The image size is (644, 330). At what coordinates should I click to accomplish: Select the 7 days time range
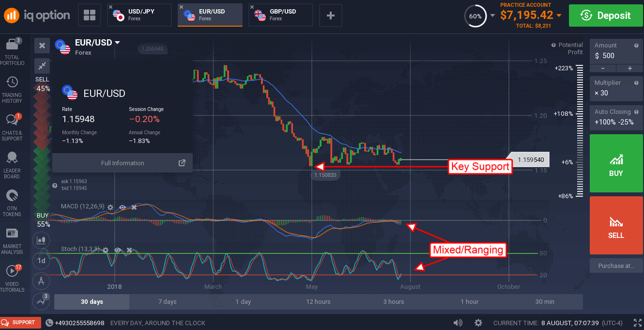click(168, 301)
